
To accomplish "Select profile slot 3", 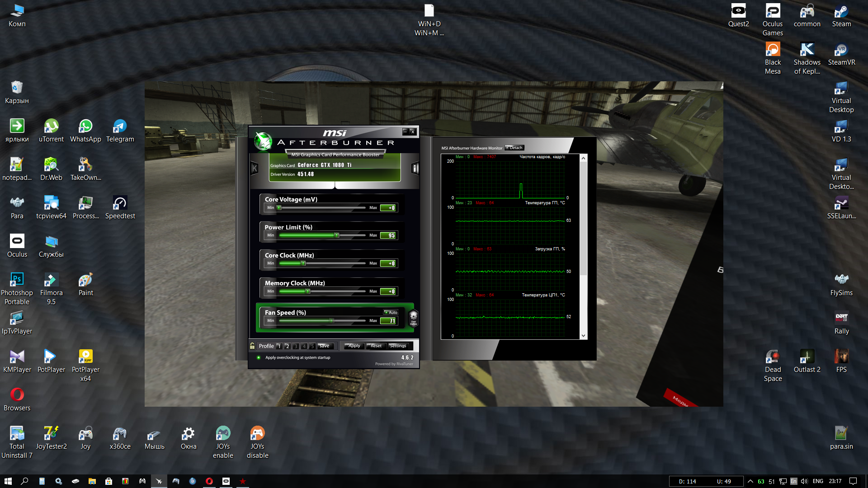I will [x=295, y=346].
